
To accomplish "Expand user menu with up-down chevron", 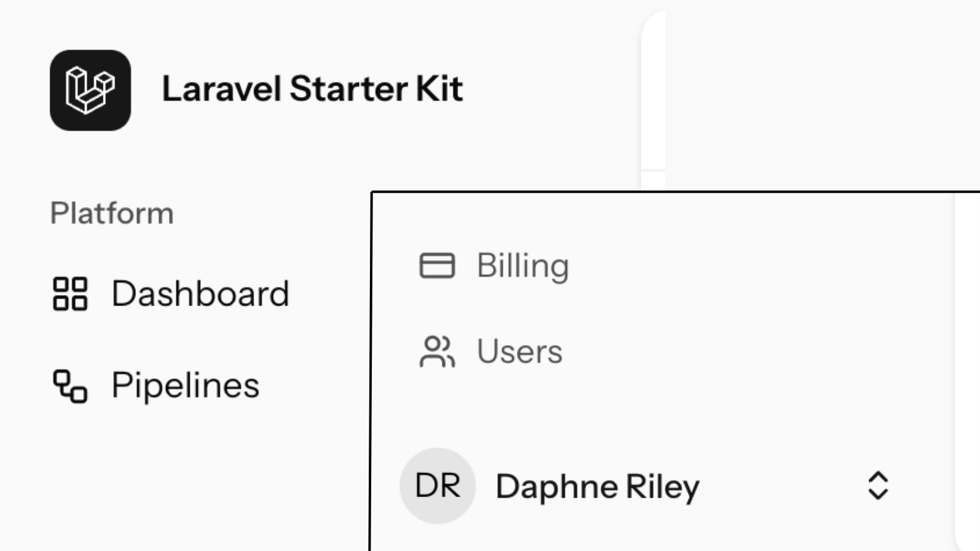I will click(x=878, y=485).
